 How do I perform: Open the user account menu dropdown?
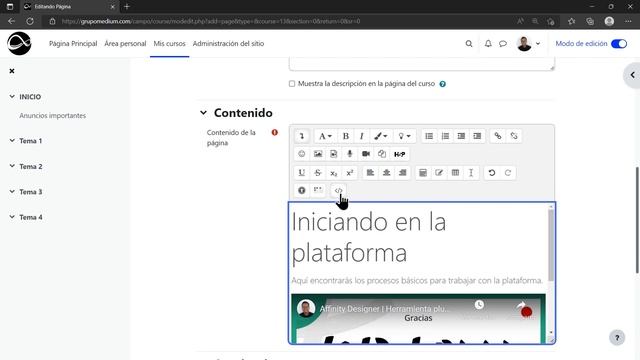528,44
